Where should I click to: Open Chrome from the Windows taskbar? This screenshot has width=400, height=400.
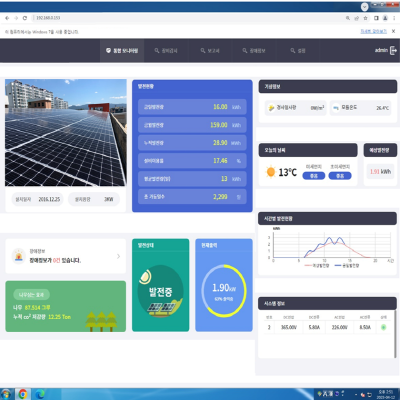(23, 394)
